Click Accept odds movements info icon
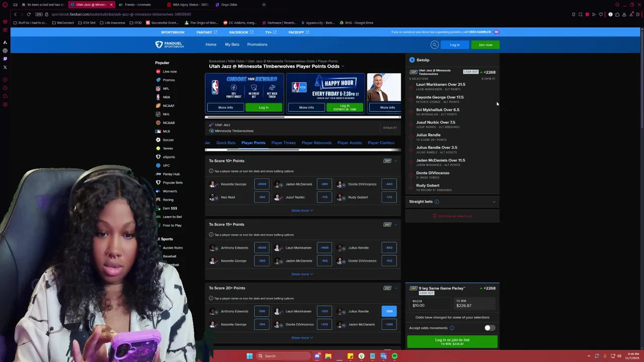This screenshot has height=362, width=644. 452,328
